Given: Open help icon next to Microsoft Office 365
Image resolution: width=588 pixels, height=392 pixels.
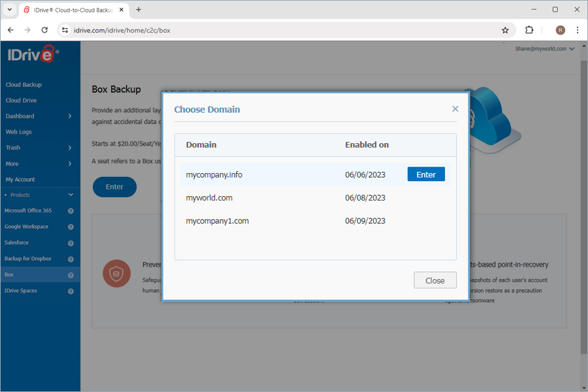Looking at the screenshot, I should (71, 210).
